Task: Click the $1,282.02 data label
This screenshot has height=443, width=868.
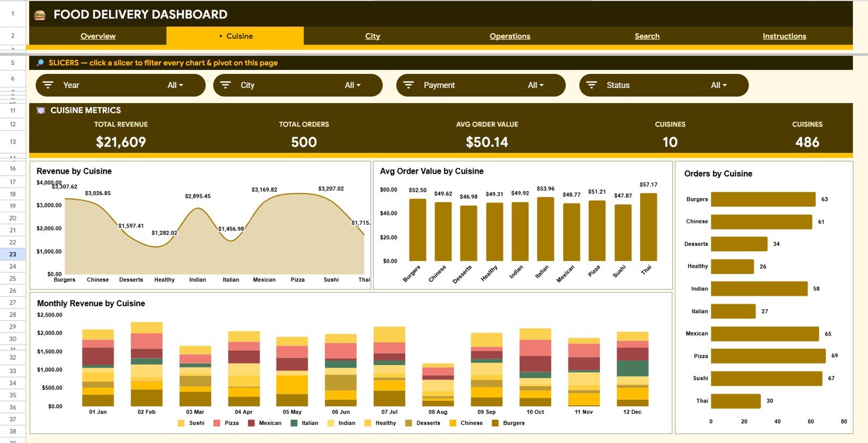Action: click(x=164, y=233)
